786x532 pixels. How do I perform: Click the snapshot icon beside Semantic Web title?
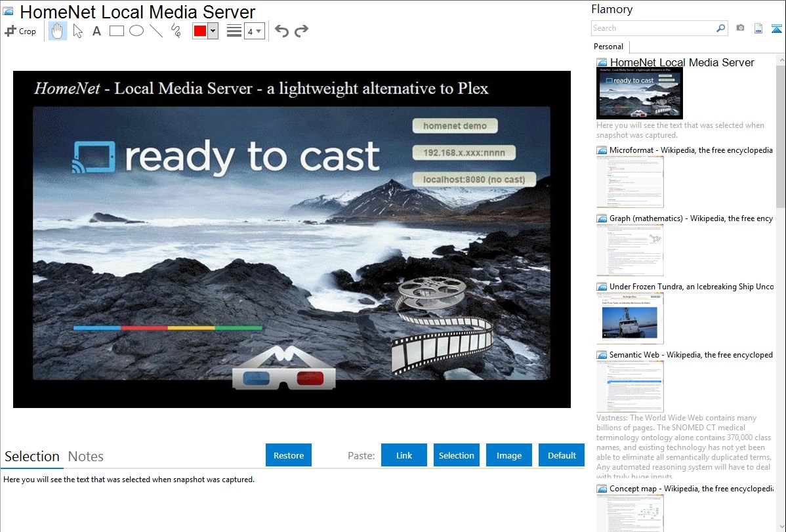coord(602,355)
